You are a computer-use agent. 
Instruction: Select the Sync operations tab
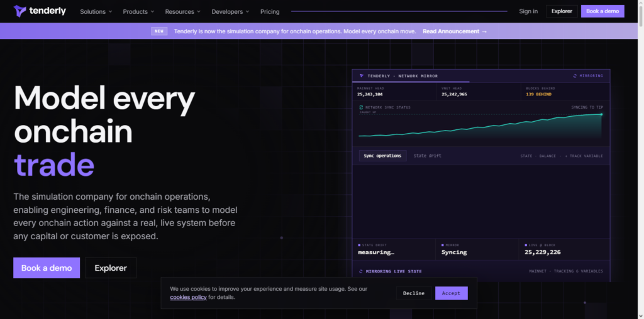(x=382, y=156)
